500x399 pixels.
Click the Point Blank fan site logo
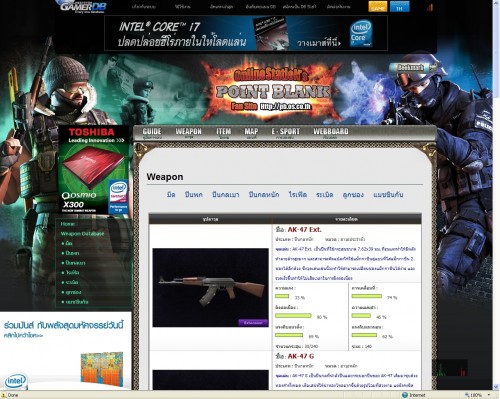pyautogui.click(x=272, y=90)
